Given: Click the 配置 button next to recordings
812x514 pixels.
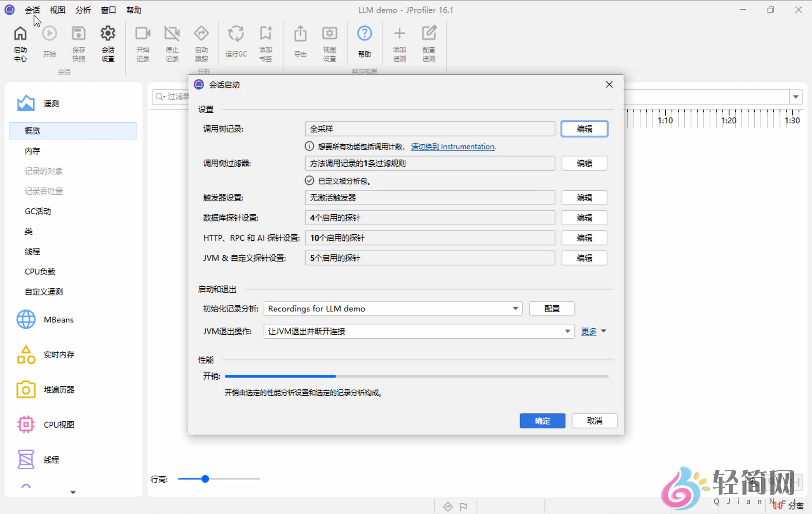Looking at the screenshot, I should pos(552,308).
